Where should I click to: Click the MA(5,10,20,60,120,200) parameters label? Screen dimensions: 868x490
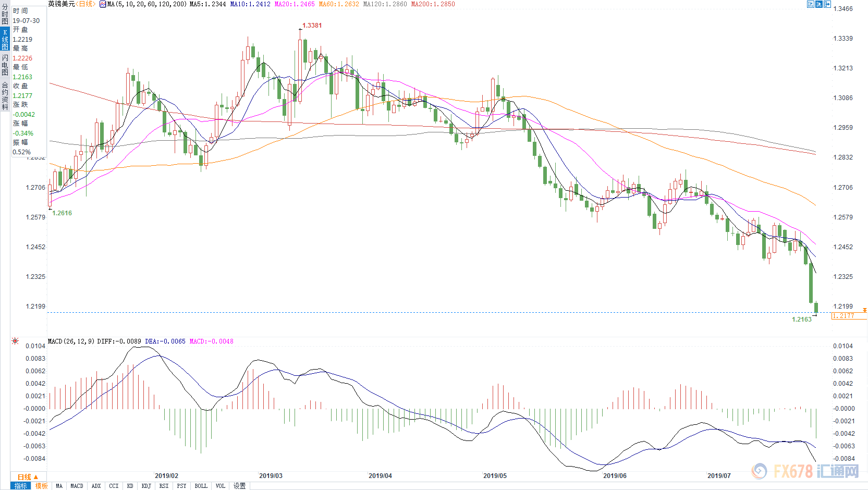(146, 4)
